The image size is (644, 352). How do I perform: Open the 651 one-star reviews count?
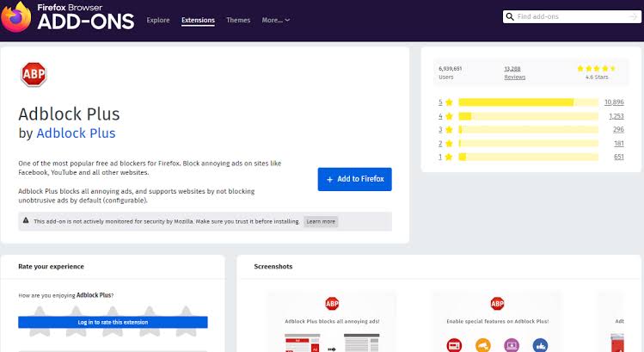pos(619,157)
